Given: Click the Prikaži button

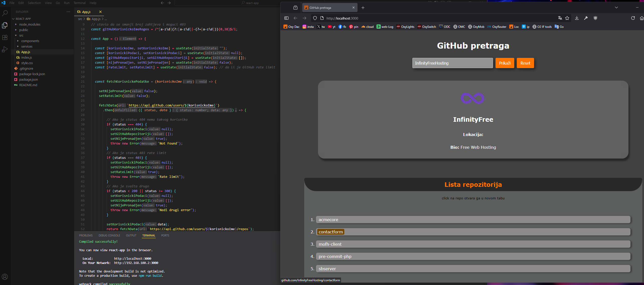Looking at the screenshot, I should tap(505, 63).
